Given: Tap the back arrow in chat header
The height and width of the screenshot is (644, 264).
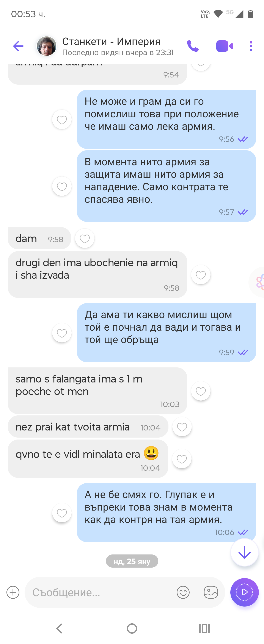Looking at the screenshot, I should (18, 46).
